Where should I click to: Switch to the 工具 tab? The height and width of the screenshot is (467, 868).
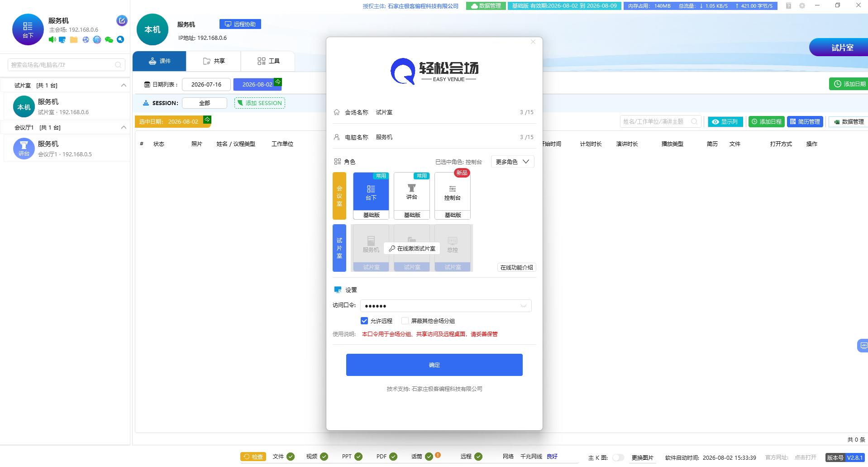268,61
